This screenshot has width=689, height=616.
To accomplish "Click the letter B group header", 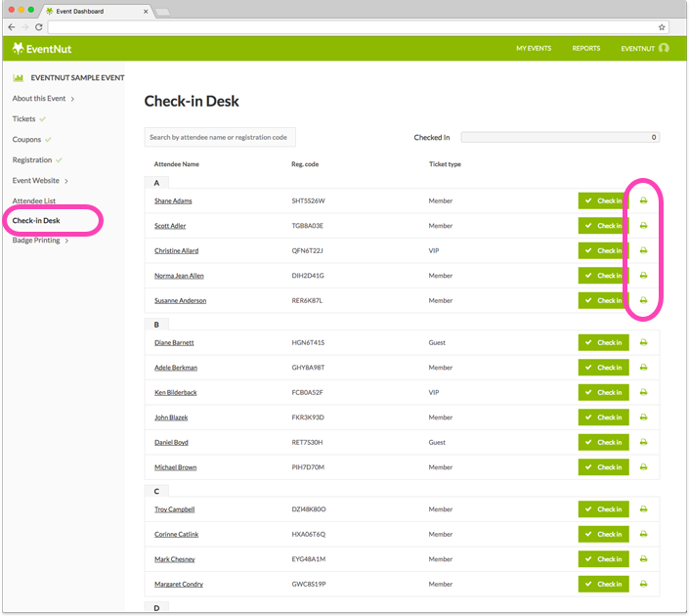I will point(156,325).
